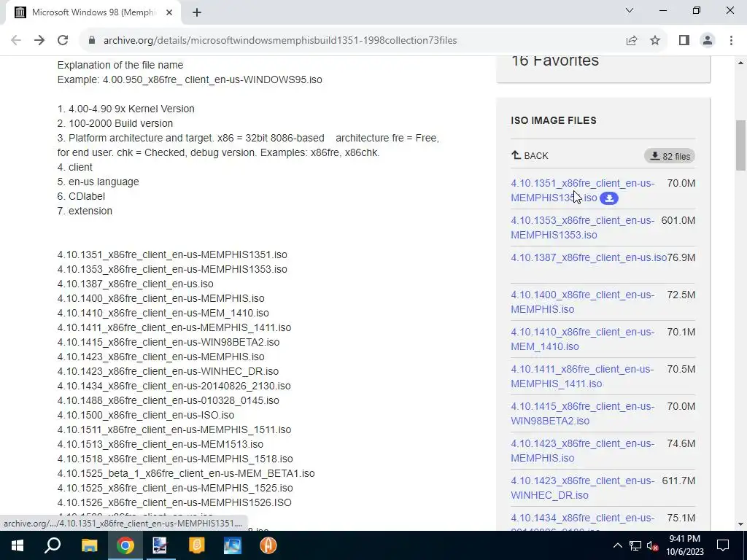Click the 611.7M size text
This screenshot has width=747, height=560.
click(679, 481)
